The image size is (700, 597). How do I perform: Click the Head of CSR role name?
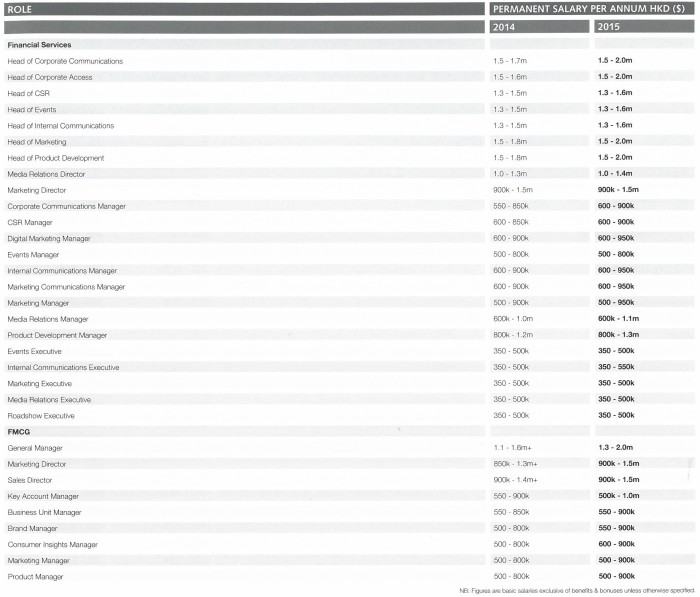point(28,93)
